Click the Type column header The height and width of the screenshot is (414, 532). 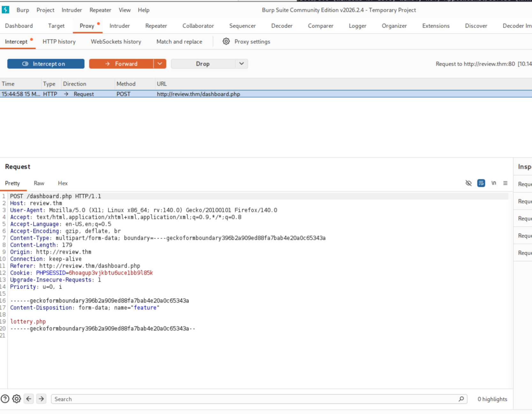click(x=51, y=84)
